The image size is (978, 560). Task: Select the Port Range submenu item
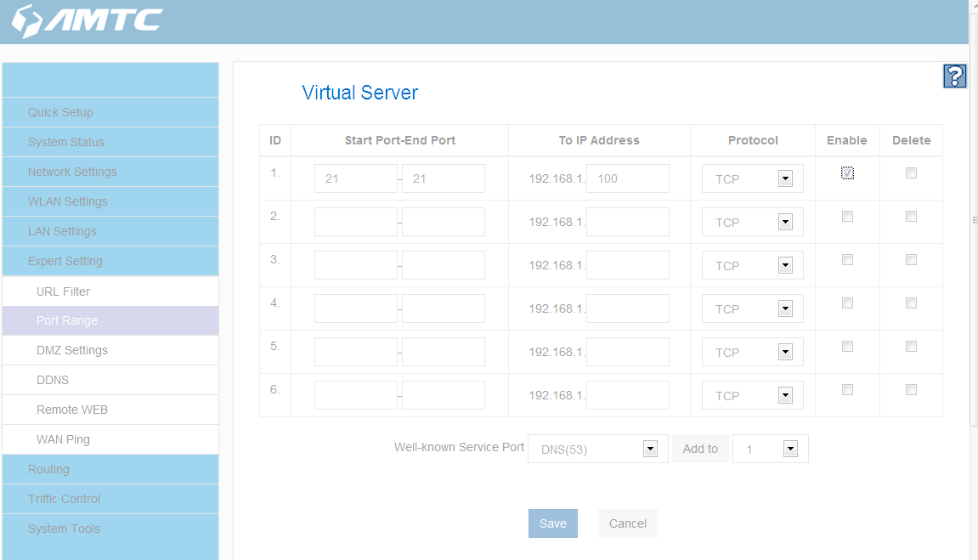(110, 320)
